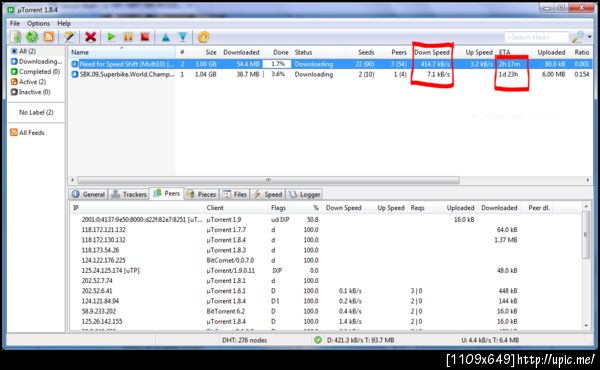
Task: Open Preferences toolbar icon
Action: click(204, 37)
